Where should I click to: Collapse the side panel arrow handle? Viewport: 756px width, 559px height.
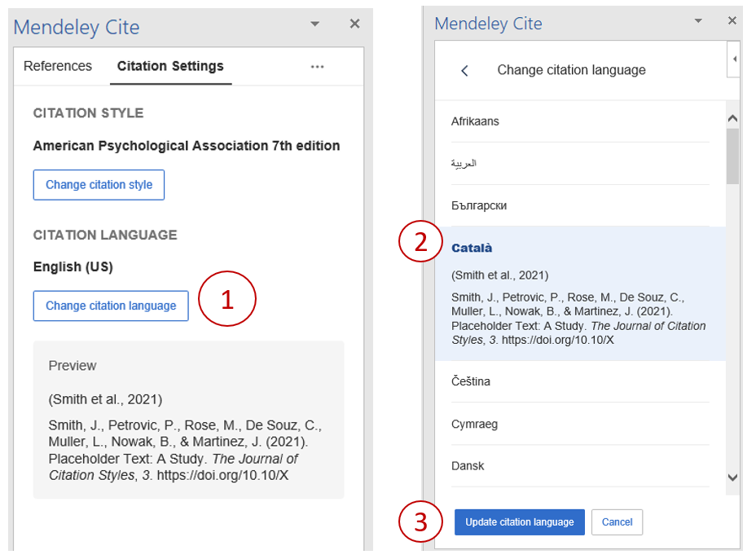pyautogui.click(x=734, y=59)
